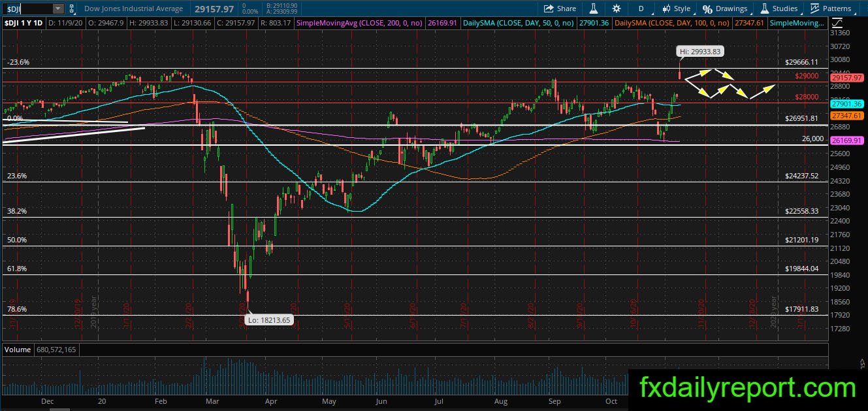
Task: Click the 61.8% retracement label
Action: coord(16,269)
